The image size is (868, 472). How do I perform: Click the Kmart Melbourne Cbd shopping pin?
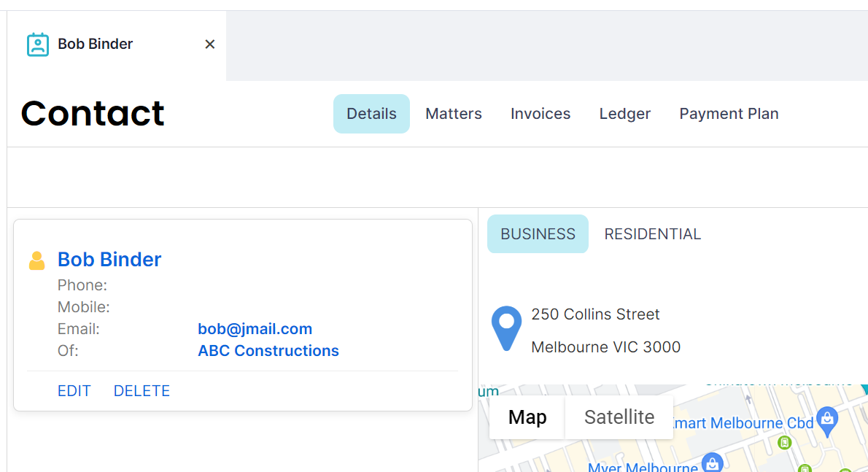[x=827, y=421]
